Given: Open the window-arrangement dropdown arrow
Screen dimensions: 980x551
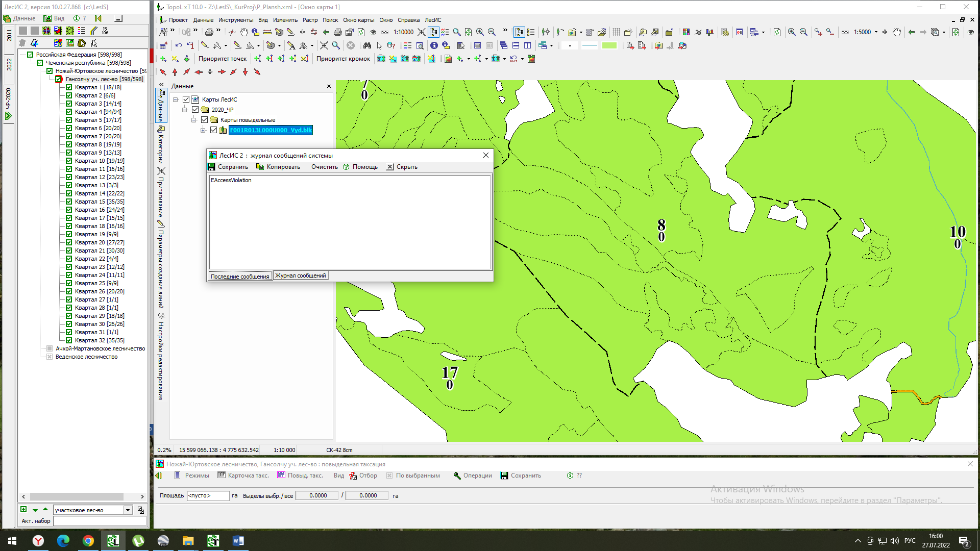Looking at the screenshot, I should coord(551,45).
